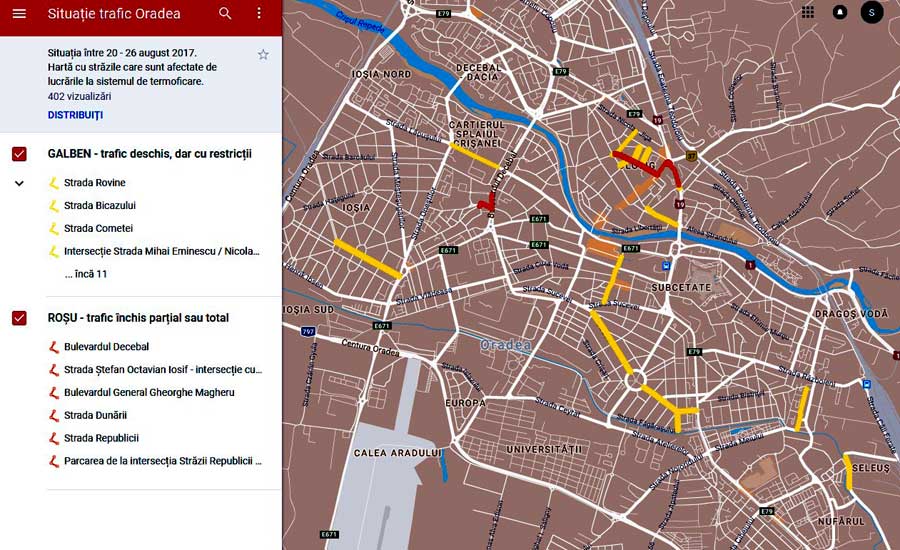Toggle the GALBEN layer checkbox

click(x=19, y=154)
